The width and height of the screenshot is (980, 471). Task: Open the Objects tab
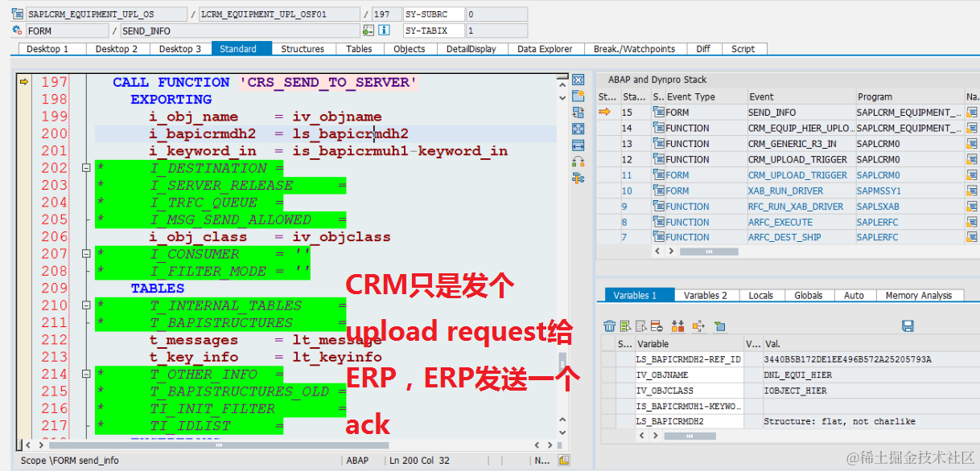coord(409,49)
